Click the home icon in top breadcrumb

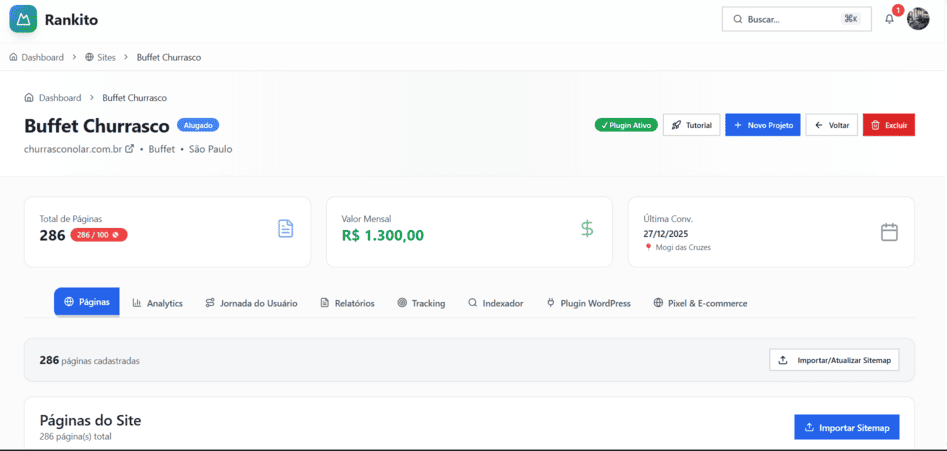tap(13, 57)
